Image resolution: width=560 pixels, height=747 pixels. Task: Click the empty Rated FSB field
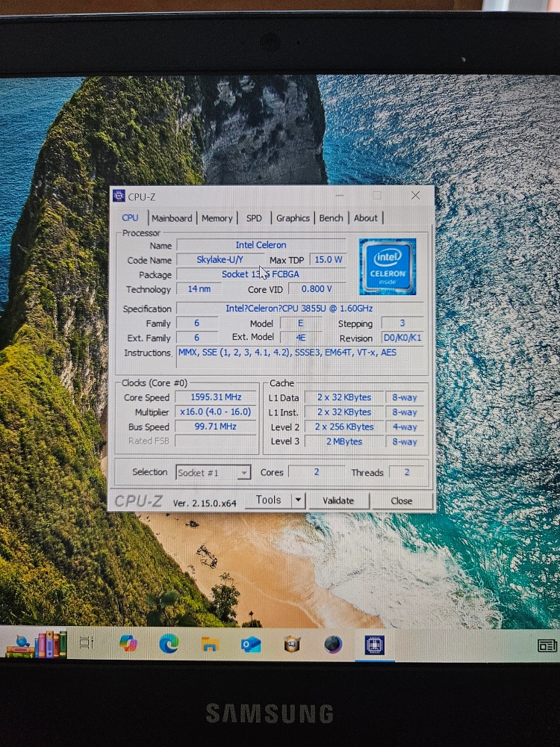[x=216, y=441]
